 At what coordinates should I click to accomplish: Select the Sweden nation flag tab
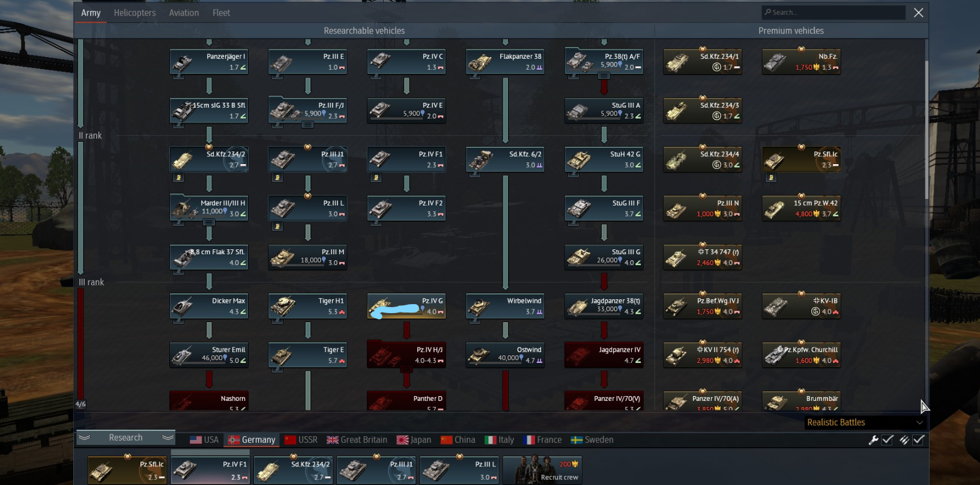point(592,440)
